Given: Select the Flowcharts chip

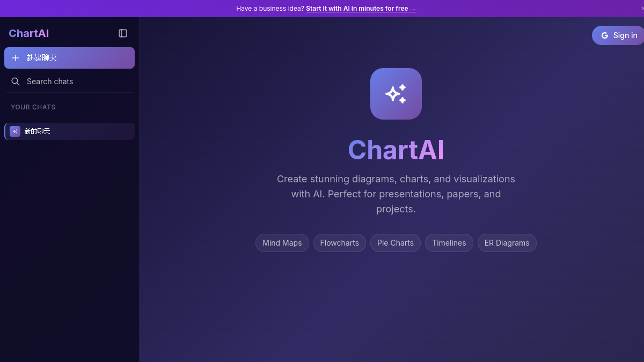Looking at the screenshot, I should tap(340, 243).
